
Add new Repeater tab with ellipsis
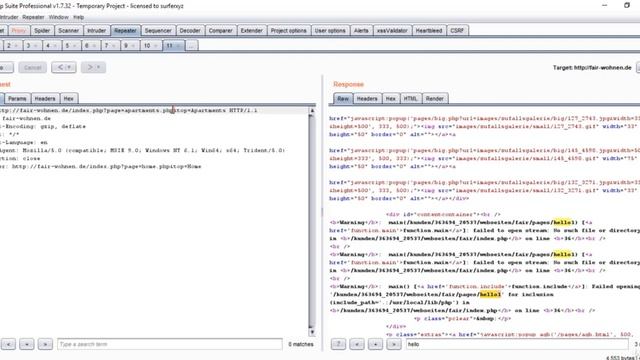tap(191, 46)
